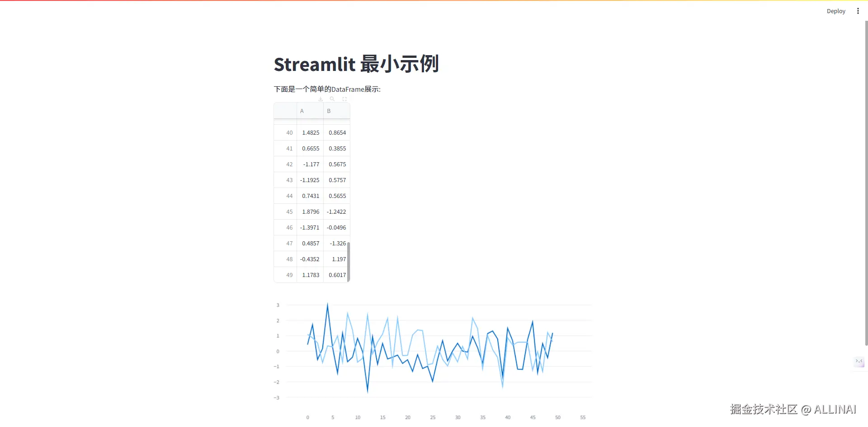Image resolution: width=868 pixels, height=427 pixels.
Task: Open the dataframe search icon
Action: [x=332, y=99]
